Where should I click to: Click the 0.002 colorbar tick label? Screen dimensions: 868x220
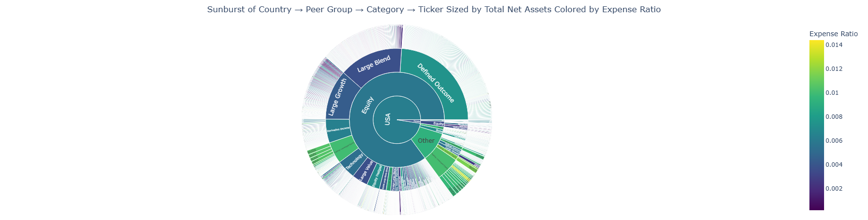click(834, 189)
